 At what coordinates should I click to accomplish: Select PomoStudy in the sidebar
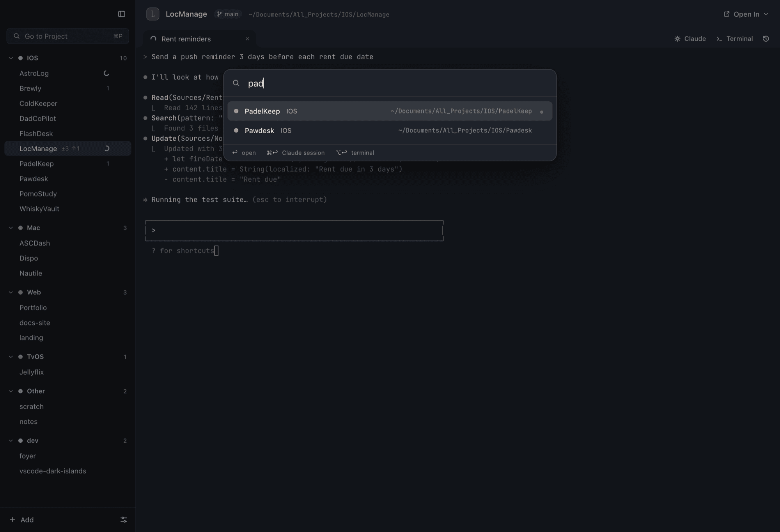pos(68,194)
